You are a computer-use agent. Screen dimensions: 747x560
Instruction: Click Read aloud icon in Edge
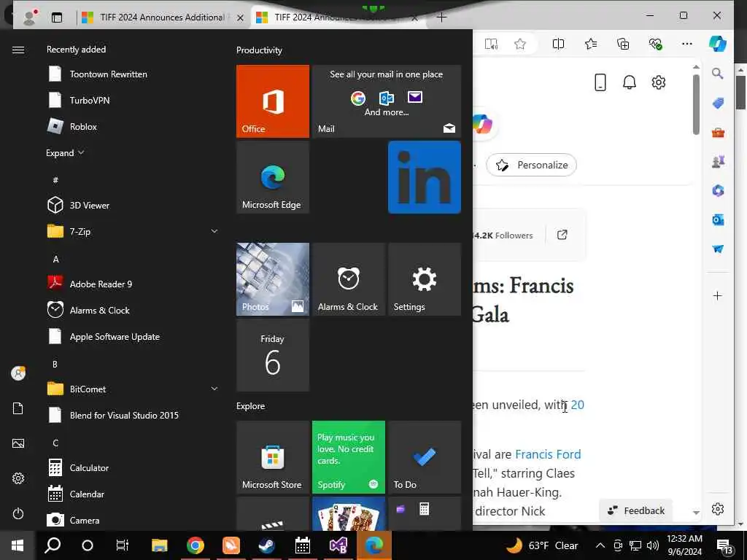pyautogui.click(x=491, y=44)
